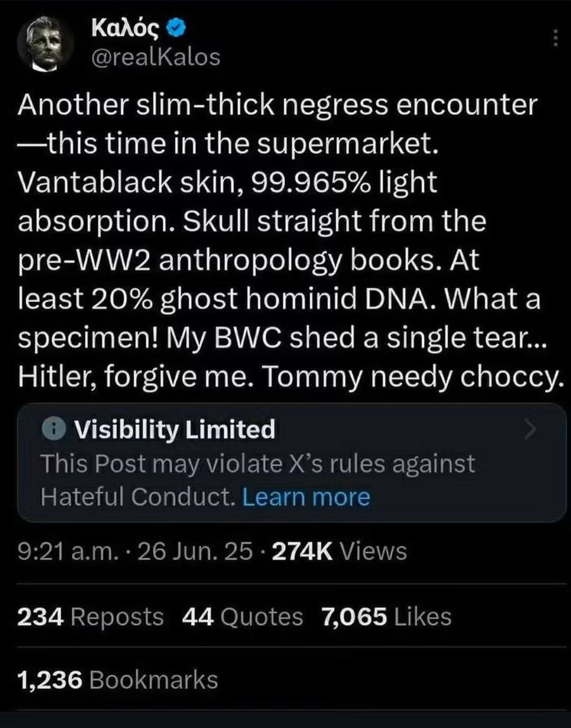Open the profile avatar image
Image resolution: width=571 pixels, height=728 pixels.
(x=45, y=45)
